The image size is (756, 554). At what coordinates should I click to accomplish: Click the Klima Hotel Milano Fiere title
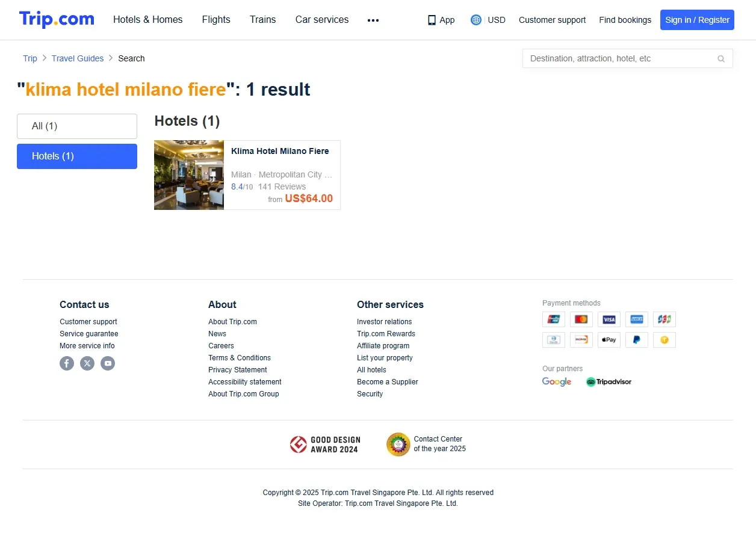pos(280,151)
